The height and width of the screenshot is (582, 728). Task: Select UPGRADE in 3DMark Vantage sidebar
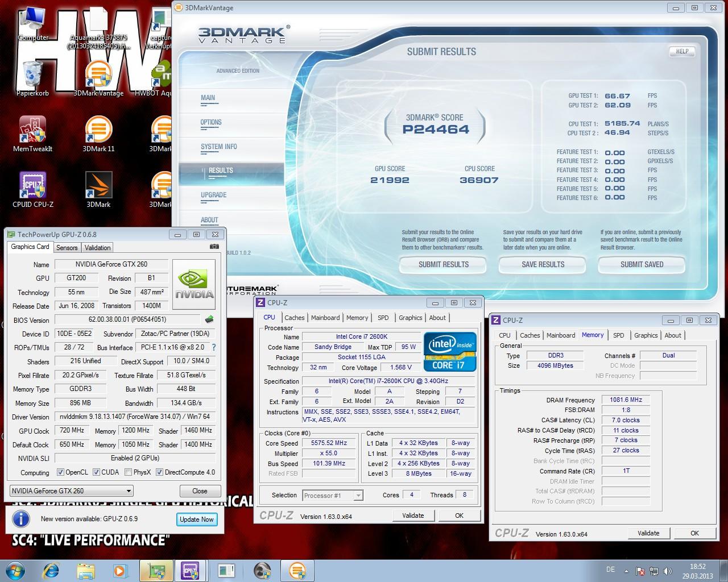[213, 195]
